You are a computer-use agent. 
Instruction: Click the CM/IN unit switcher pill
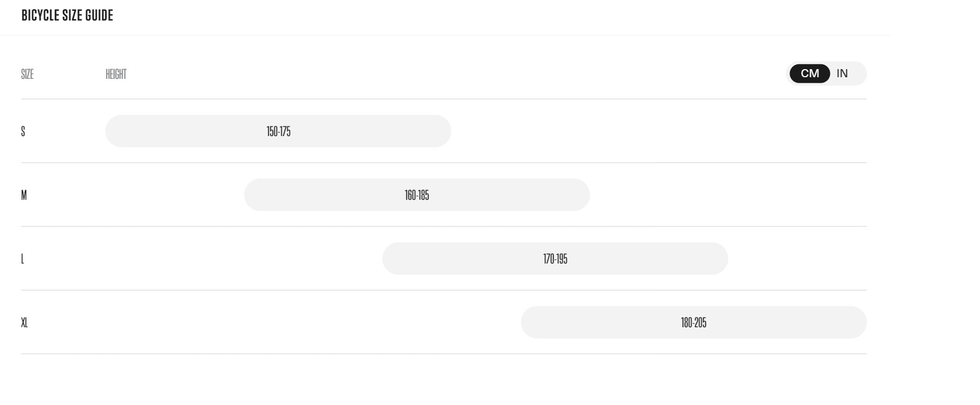click(x=827, y=73)
